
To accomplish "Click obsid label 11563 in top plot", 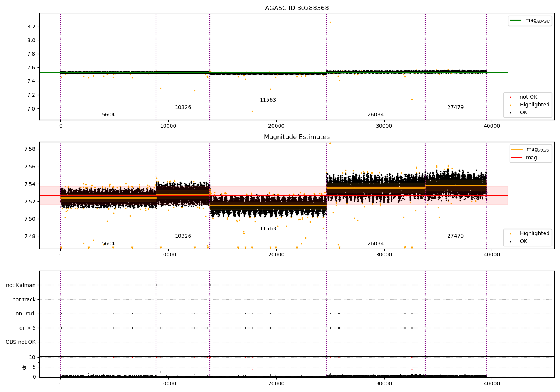I will pyautogui.click(x=268, y=100).
